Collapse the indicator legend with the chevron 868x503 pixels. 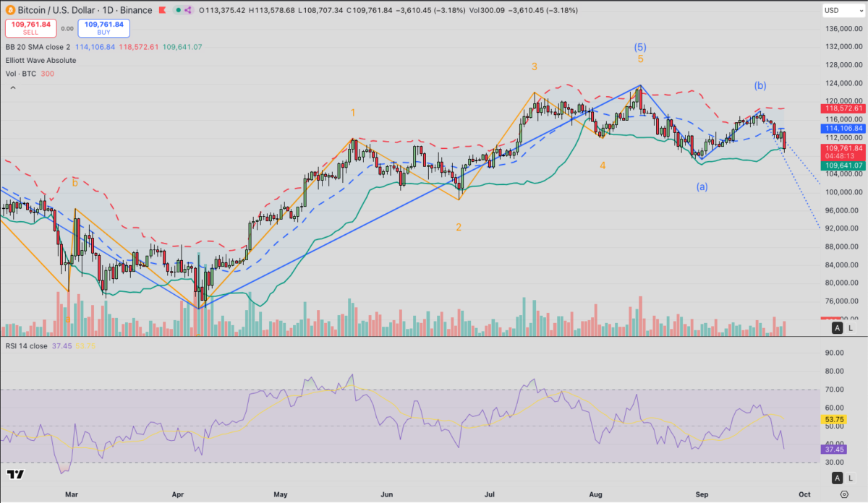[12, 87]
